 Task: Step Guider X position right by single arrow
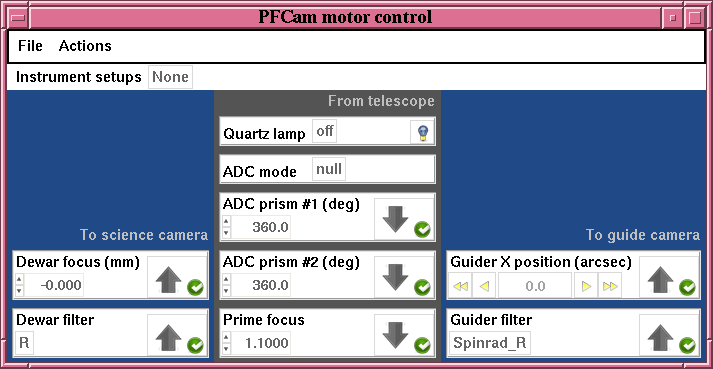[x=586, y=286]
